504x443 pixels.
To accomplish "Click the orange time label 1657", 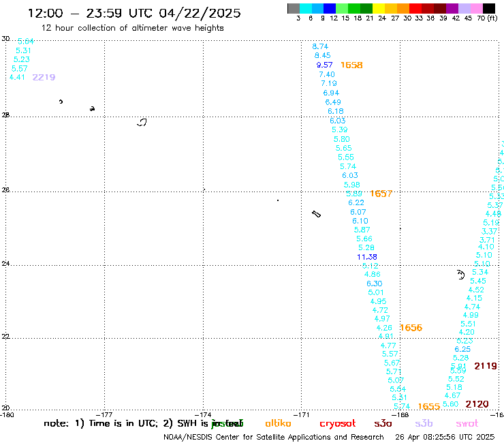I will (x=381, y=194).
